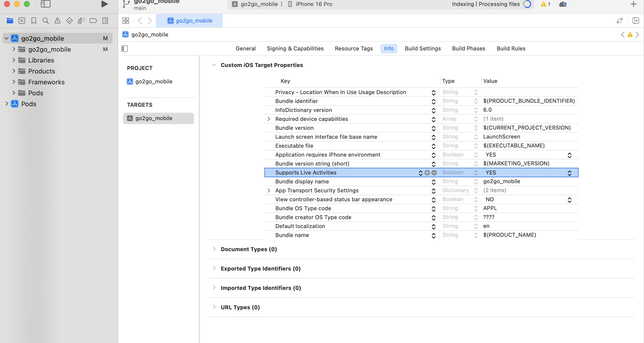The width and height of the screenshot is (644, 343).
Task: Switch to the Resource Tags tab
Action: click(x=354, y=49)
